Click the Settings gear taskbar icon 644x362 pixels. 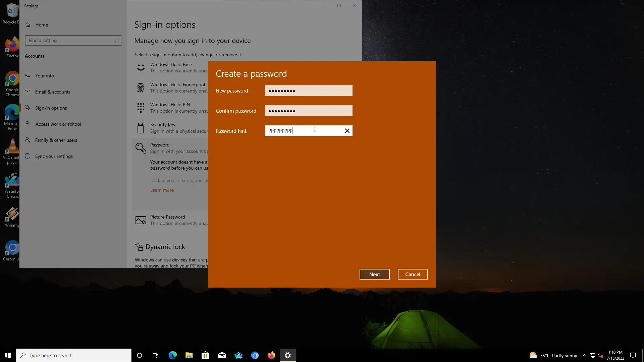tap(287, 355)
